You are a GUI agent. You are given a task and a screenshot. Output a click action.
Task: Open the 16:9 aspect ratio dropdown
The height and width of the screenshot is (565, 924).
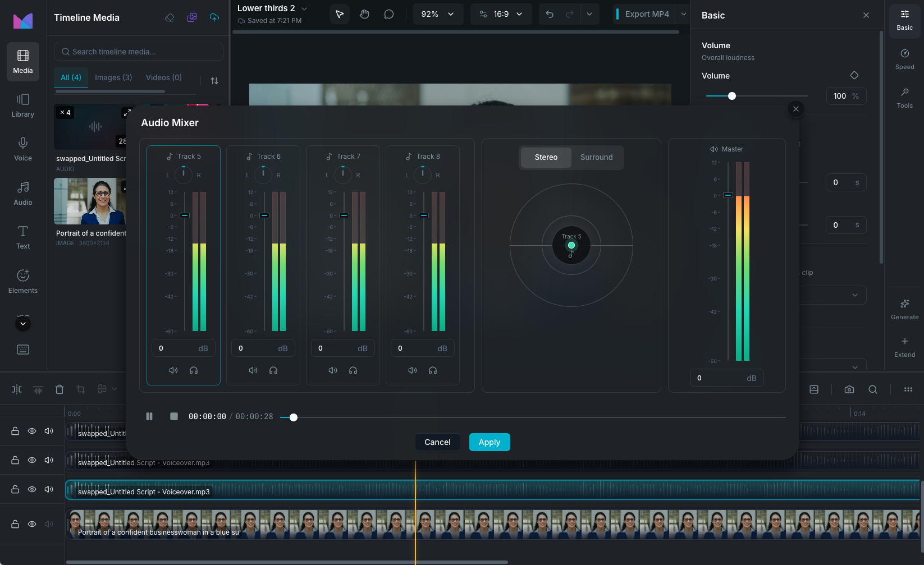pos(501,13)
